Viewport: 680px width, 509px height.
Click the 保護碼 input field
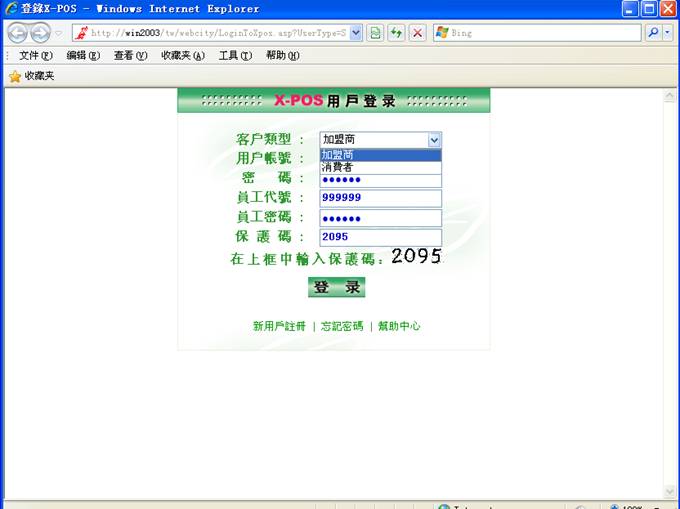point(380,237)
